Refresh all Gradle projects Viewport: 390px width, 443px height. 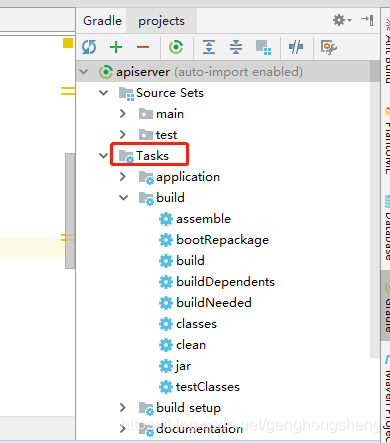click(89, 47)
